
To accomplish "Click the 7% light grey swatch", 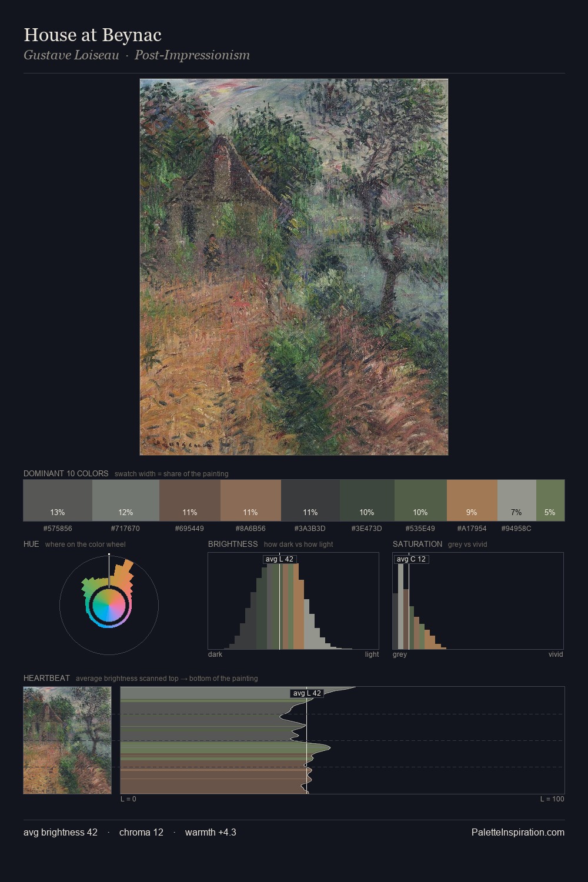I will pos(517,500).
